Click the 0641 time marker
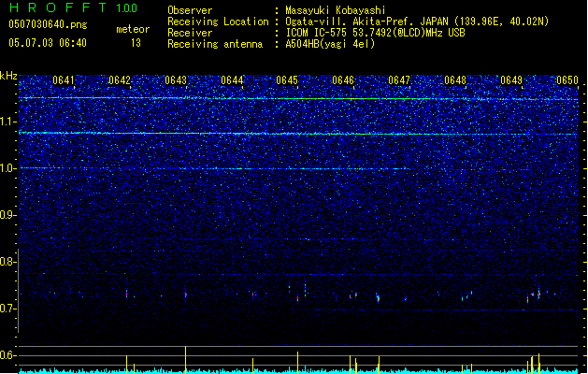Viewport: 588px width, 374px height. (x=64, y=81)
